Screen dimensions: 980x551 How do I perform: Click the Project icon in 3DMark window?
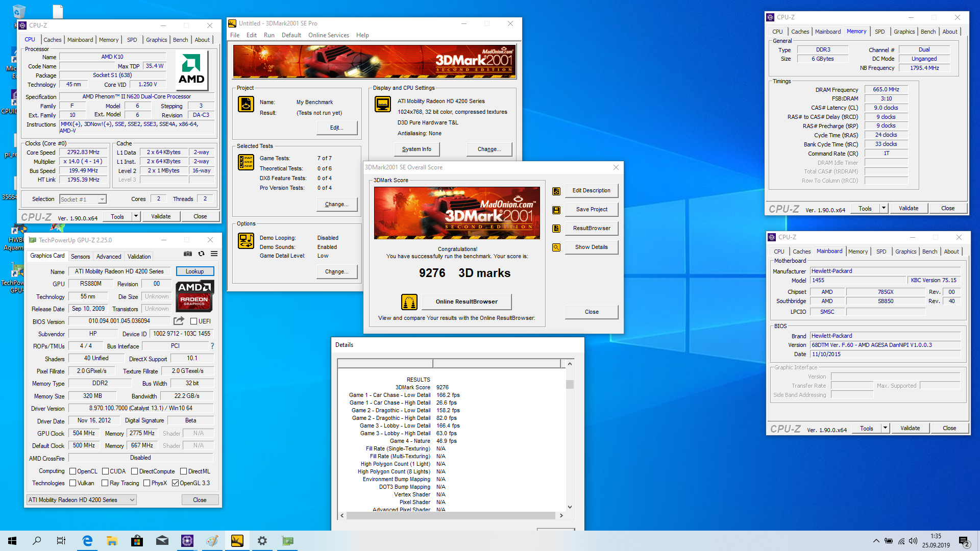246,104
